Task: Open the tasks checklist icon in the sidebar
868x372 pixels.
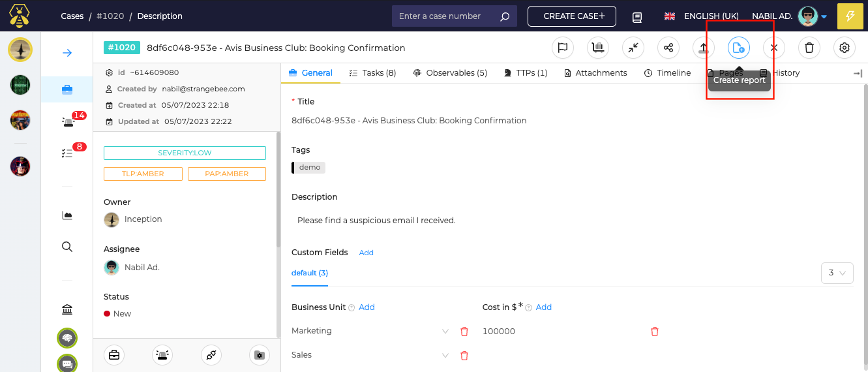Action: click(x=67, y=153)
